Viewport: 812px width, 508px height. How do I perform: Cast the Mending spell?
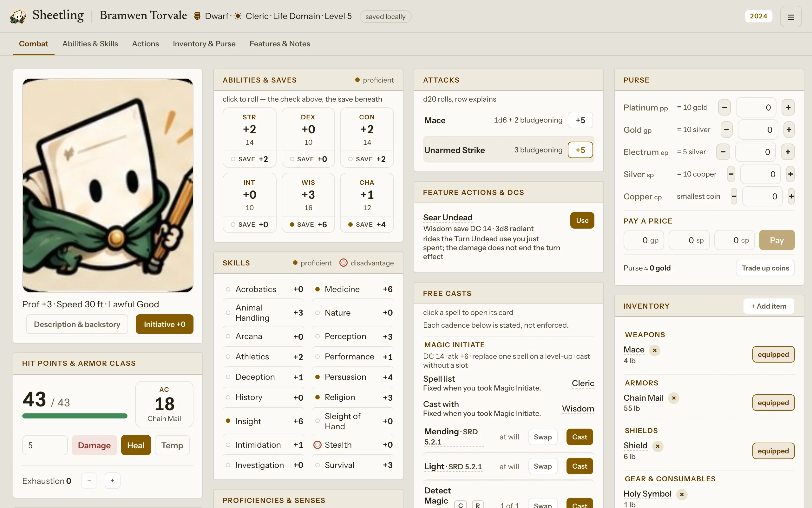580,437
